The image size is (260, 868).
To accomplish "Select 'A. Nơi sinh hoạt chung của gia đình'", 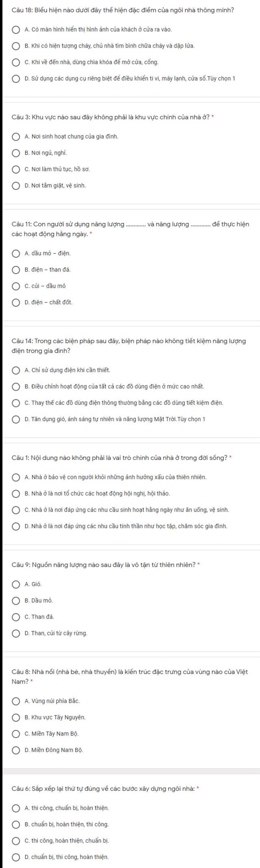I will click(16, 137).
